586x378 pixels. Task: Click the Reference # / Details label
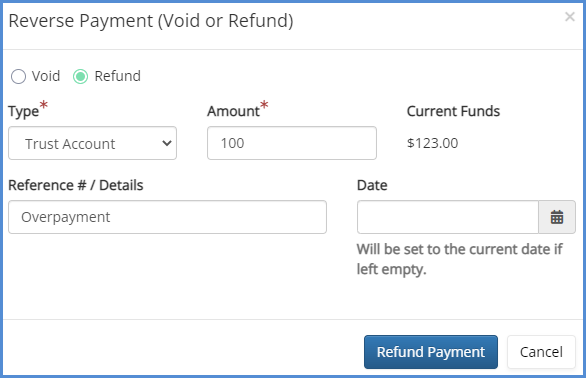click(x=76, y=185)
